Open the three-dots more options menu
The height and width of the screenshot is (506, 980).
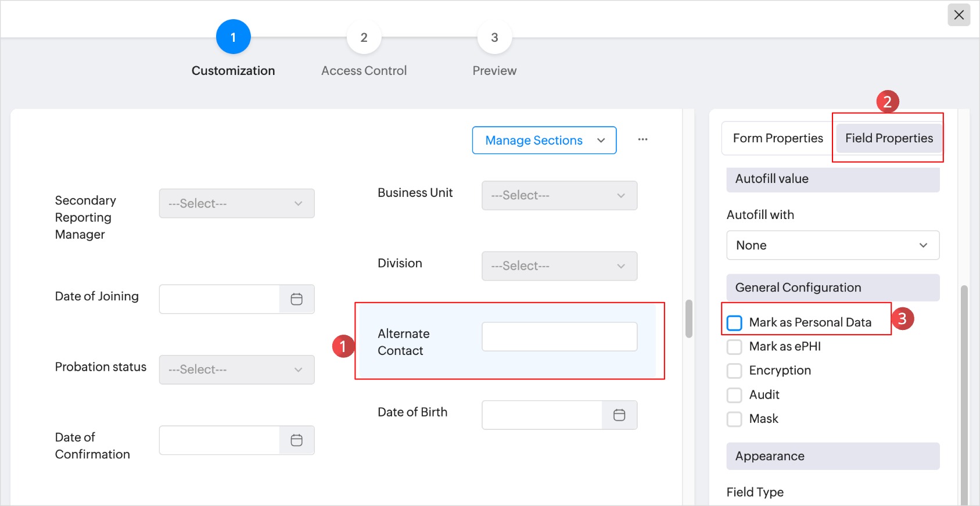[x=642, y=139]
